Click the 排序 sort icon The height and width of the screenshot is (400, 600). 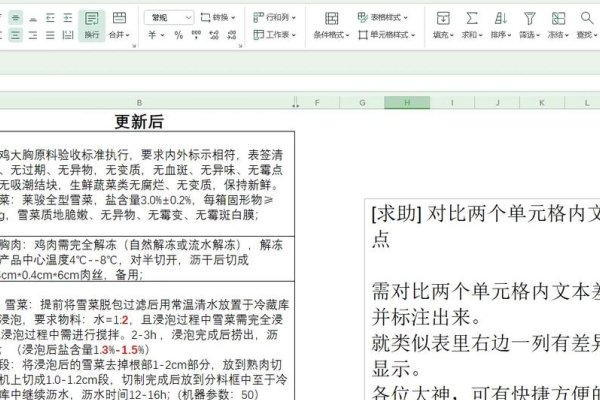click(x=501, y=18)
